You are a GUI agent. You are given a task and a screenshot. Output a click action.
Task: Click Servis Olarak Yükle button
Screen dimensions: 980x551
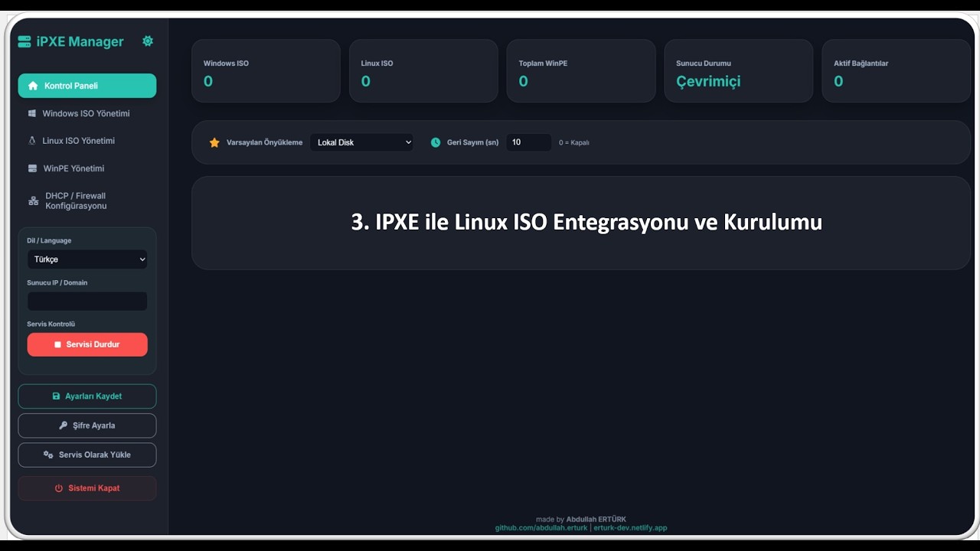coord(87,455)
